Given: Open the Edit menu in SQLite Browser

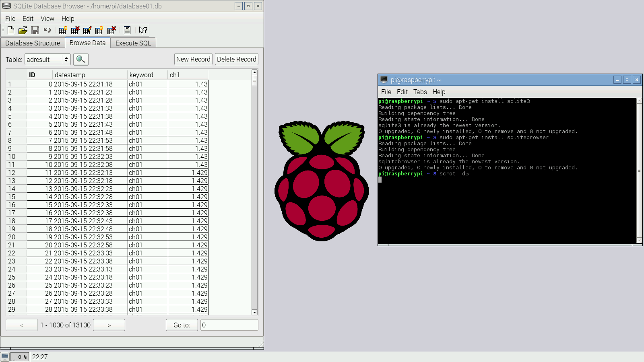Looking at the screenshot, I should tap(28, 19).
